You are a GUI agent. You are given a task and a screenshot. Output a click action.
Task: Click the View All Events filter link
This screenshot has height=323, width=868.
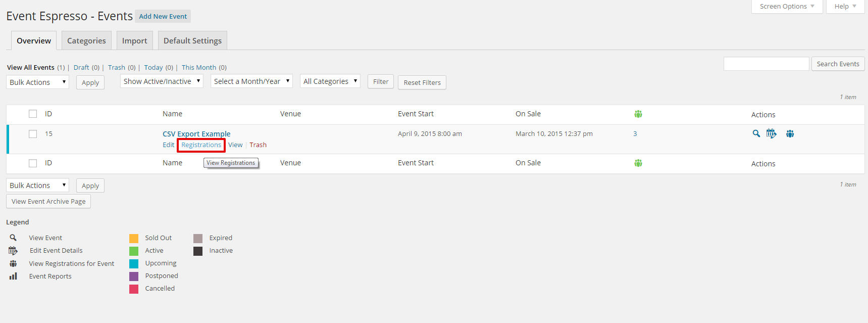pos(31,67)
